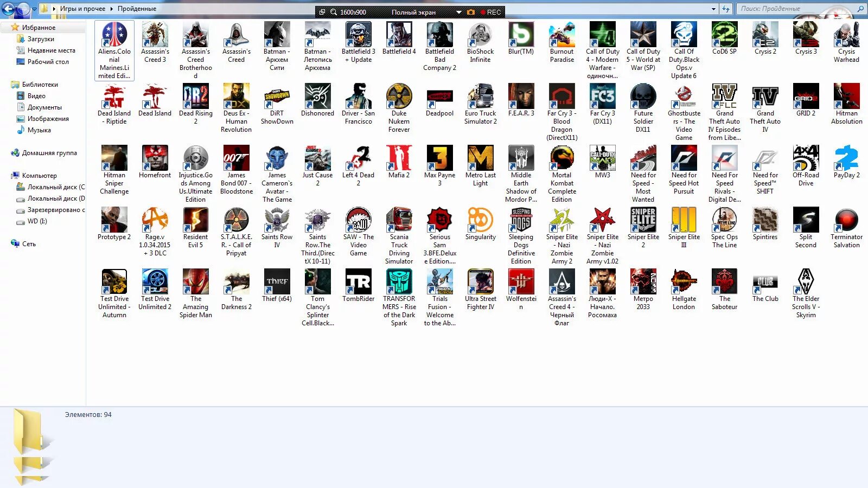Select the Hitman Absolution shortcut

pyautogui.click(x=846, y=97)
